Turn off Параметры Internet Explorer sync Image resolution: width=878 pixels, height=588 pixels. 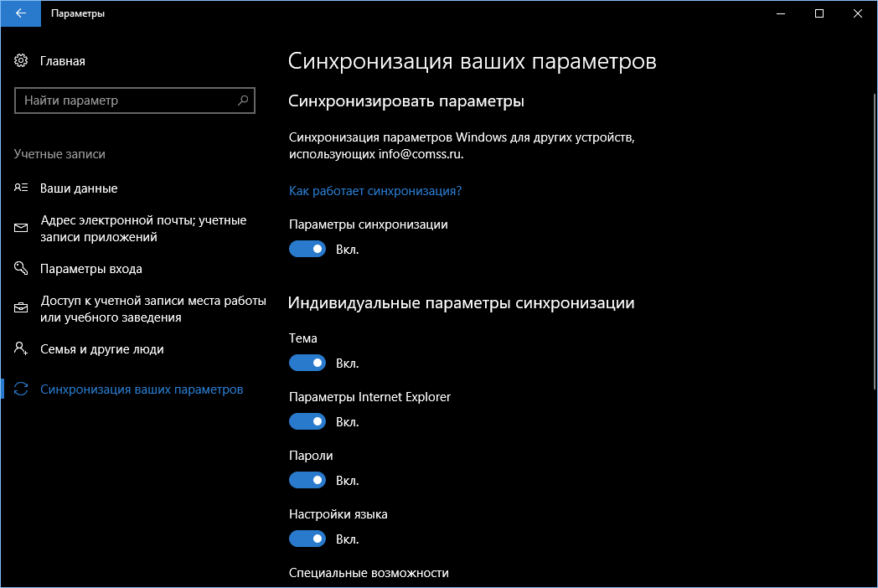(x=307, y=421)
